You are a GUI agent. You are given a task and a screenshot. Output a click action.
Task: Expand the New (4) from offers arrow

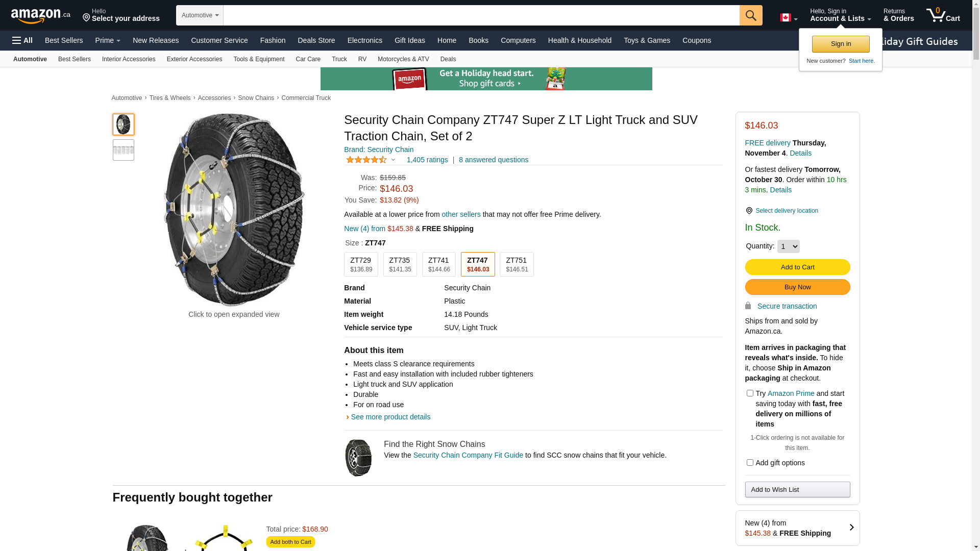[851, 528]
